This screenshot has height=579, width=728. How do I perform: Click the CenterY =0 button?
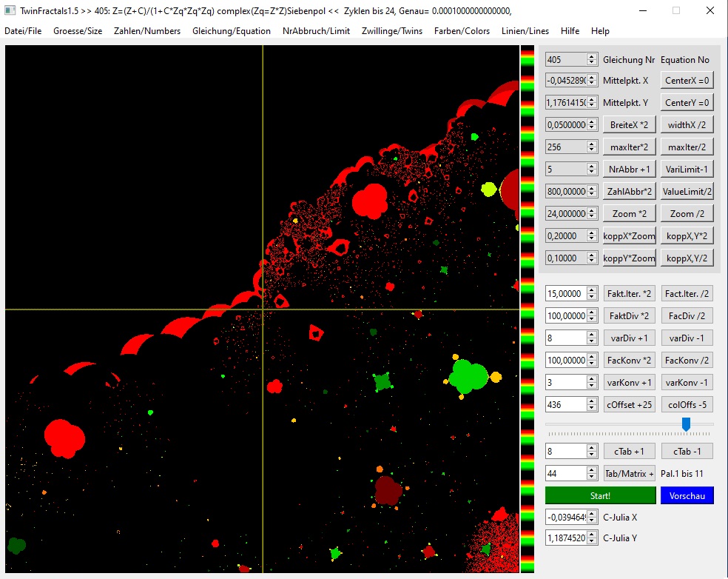(x=687, y=103)
